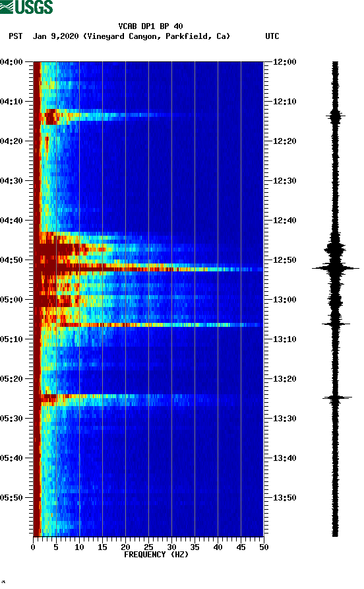
Task: Click the 05:30 PST time label
Action: 12,419
